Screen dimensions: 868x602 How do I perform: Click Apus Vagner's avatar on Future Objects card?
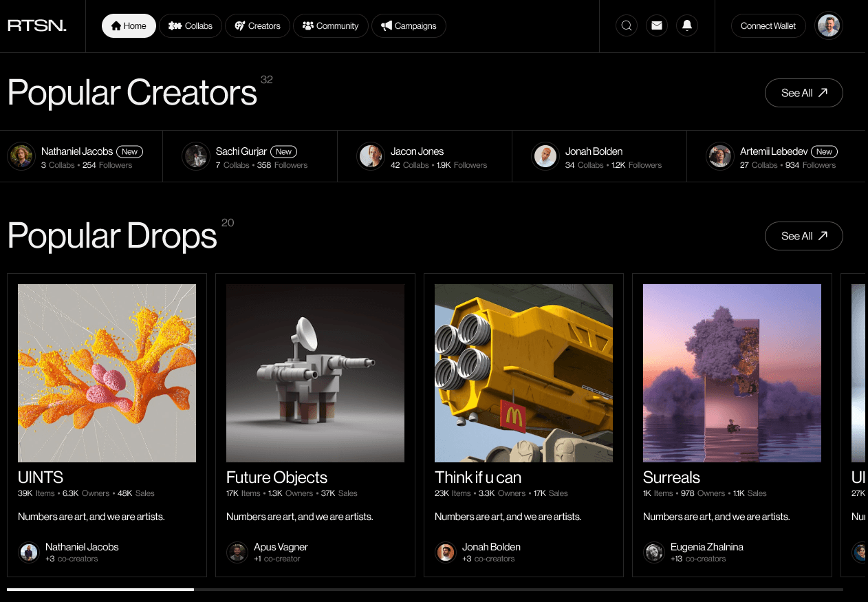237,552
